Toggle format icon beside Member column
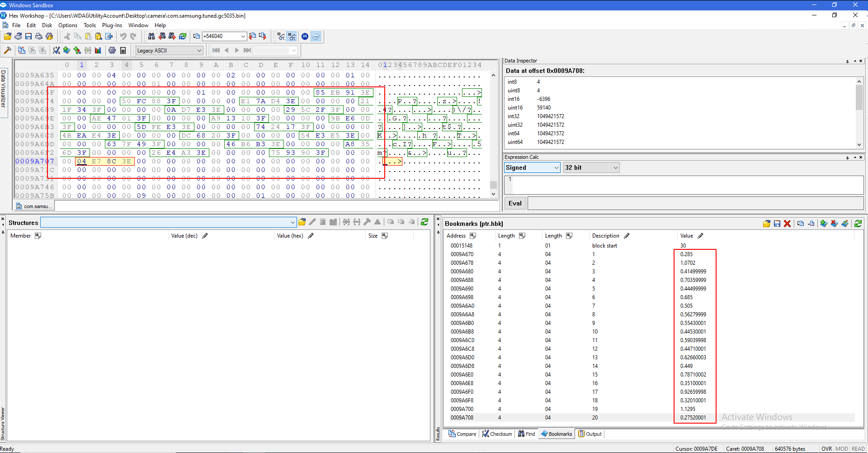This screenshot has width=868, height=453. pos(38,236)
